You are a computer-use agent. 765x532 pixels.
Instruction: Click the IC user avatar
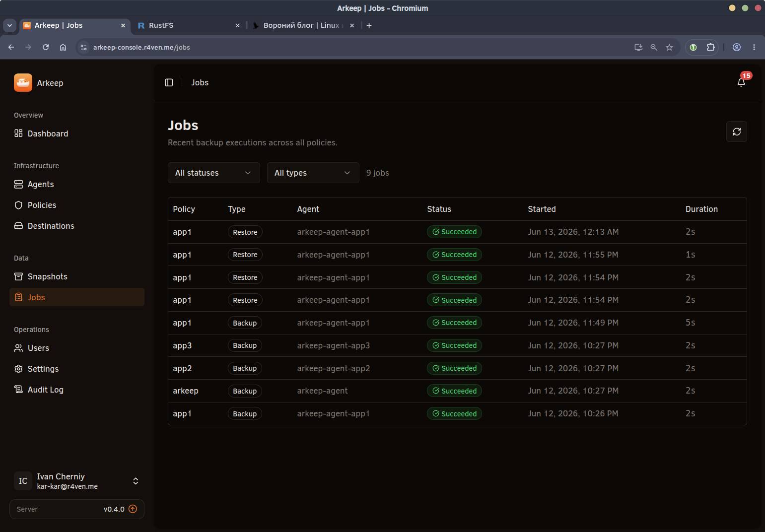[23, 481]
